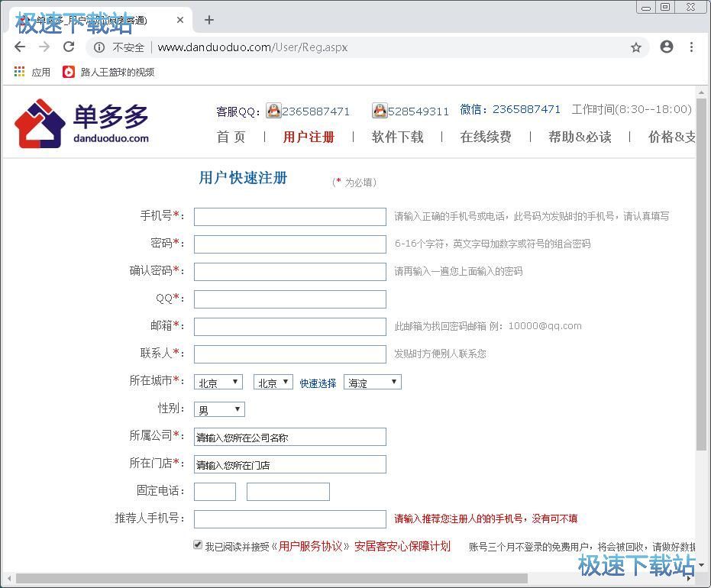Viewport: 711px width, 588px height.
Task: Open a new tab with plus button
Action: tap(209, 20)
